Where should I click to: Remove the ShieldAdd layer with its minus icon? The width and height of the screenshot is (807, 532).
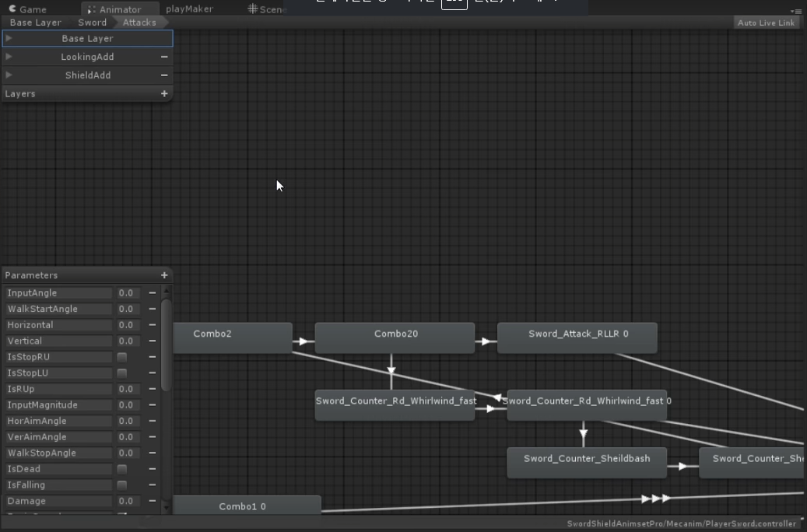click(x=164, y=75)
